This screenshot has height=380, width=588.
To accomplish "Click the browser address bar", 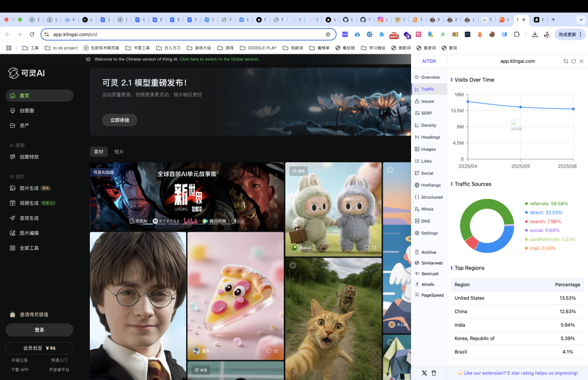I will [x=187, y=34].
